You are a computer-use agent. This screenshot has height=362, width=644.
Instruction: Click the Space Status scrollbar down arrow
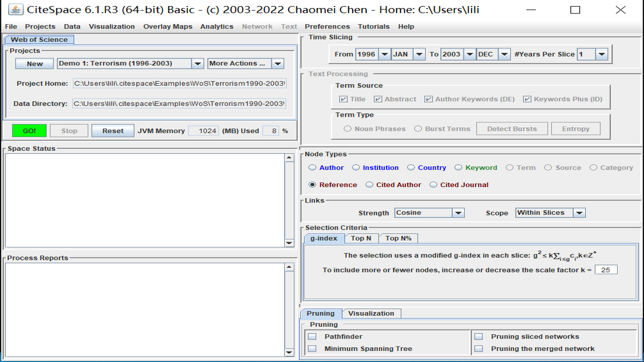pyautogui.click(x=289, y=243)
